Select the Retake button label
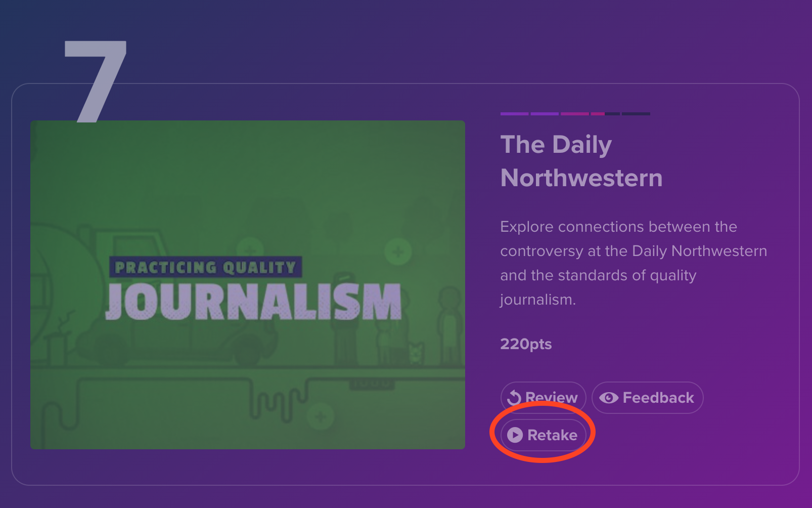 coord(552,435)
